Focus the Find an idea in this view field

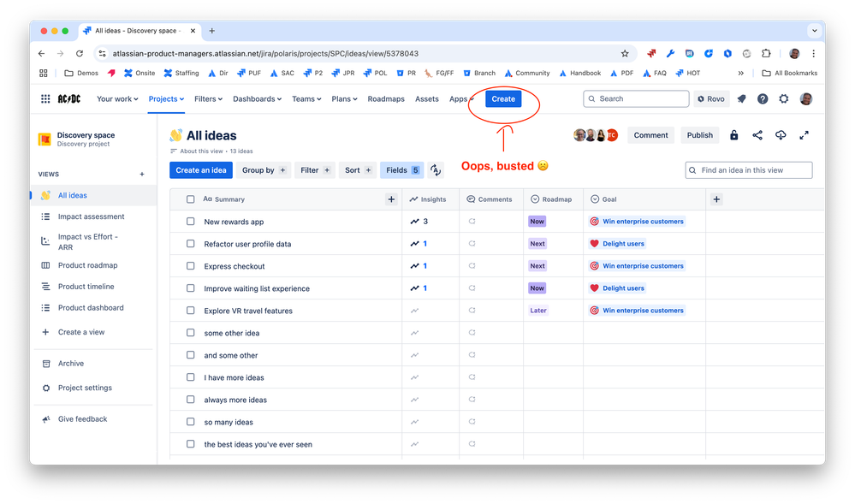click(749, 170)
